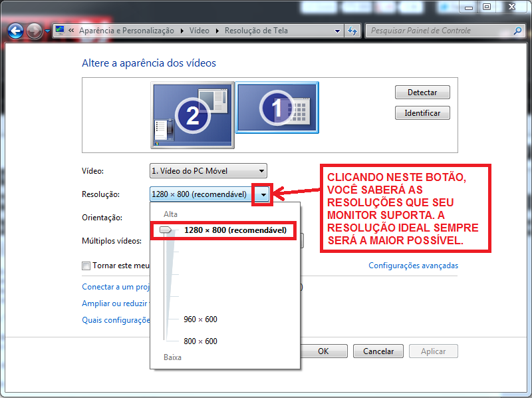The width and height of the screenshot is (532, 398).
Task: Choose 1280 × 800 (recomendável) resolution
Action: [x=235, y=230]
